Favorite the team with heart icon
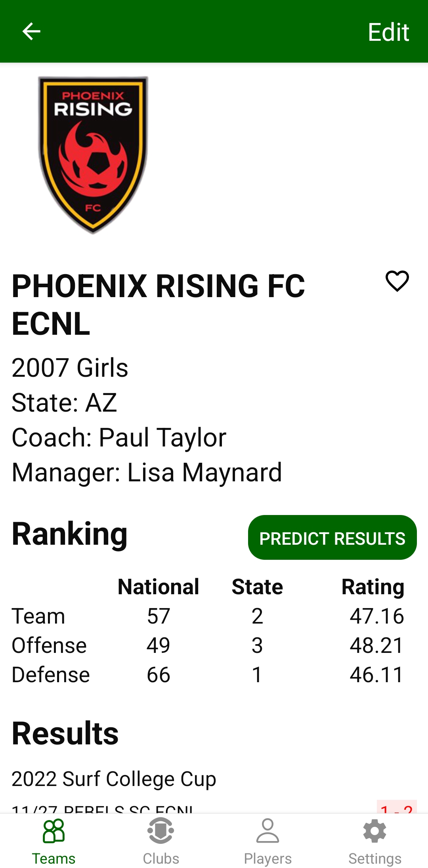428x868 pixels. (397, 281)
